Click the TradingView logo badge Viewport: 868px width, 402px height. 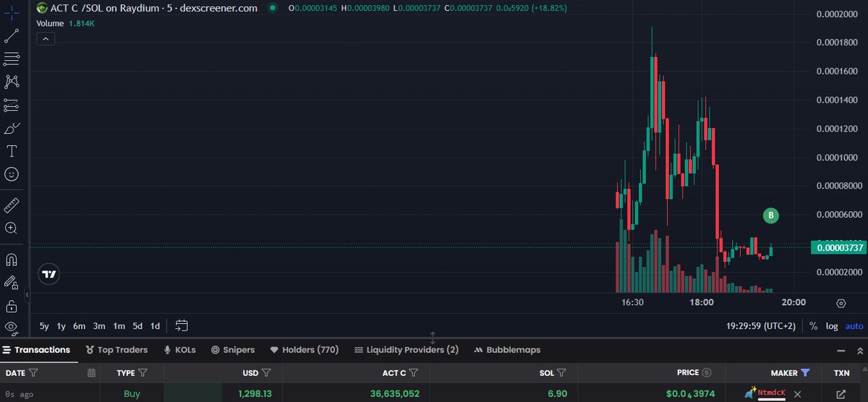tap(49, 275)
